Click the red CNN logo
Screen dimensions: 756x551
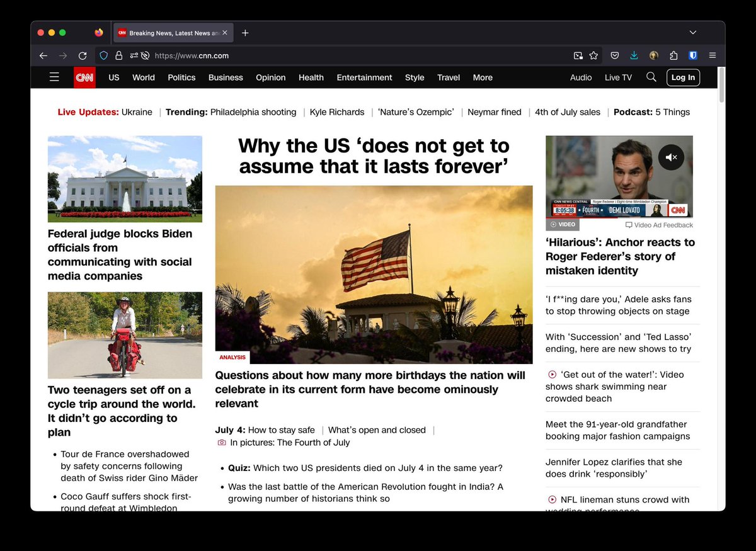click(84, 77)
